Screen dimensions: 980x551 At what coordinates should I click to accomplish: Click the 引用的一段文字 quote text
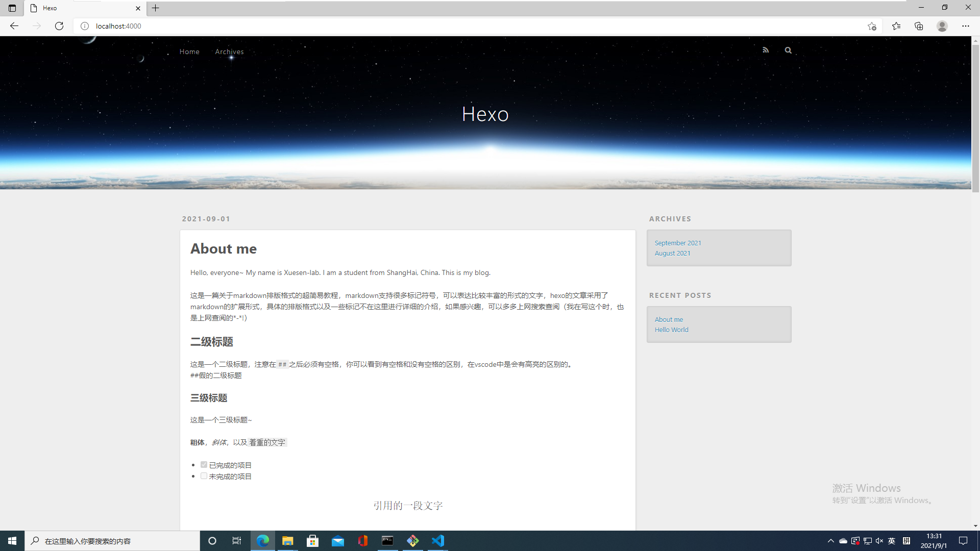[x=408, y=506]
